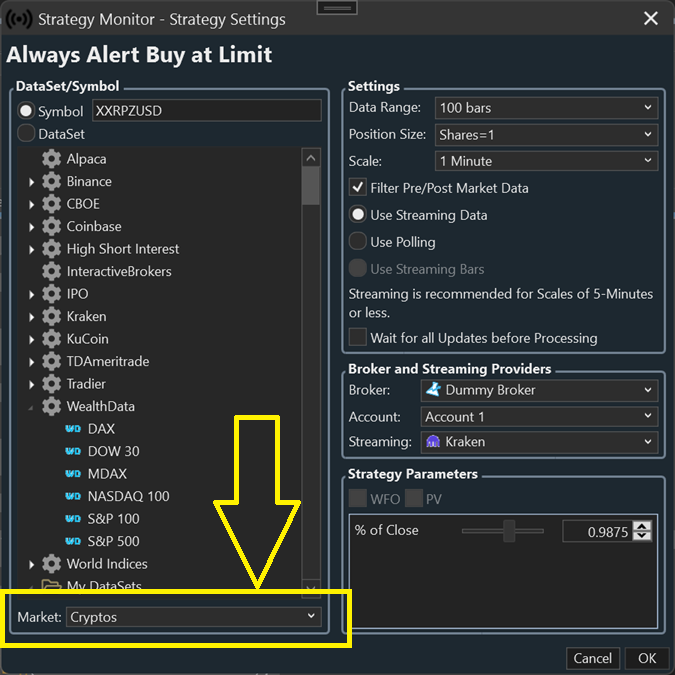Screen dimensions: 675x675
Task: Click the Symbol text field containing XXRPZUSD
Action: click(207, 111)
